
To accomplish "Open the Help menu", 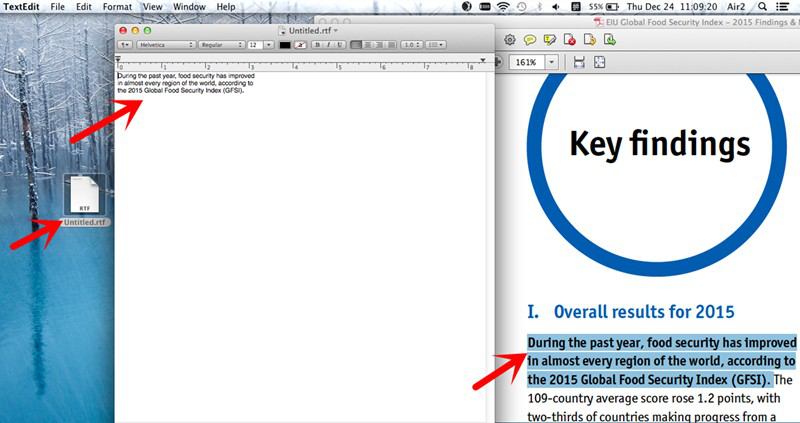I will coord(226,7).
